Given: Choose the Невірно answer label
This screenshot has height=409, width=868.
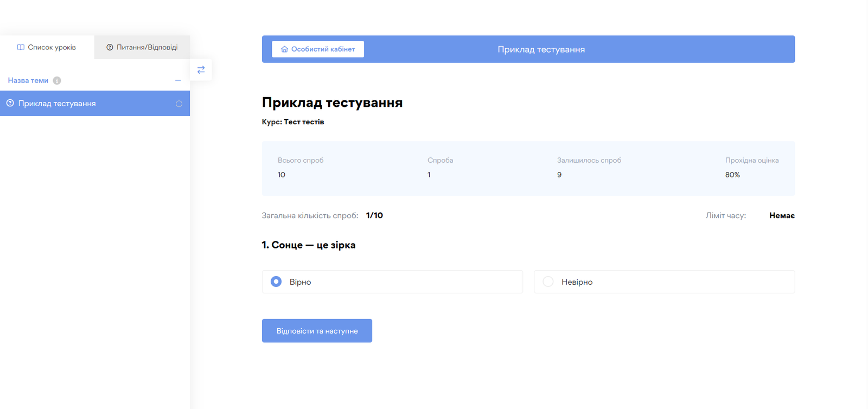Looking at the screenshot, I should [577, 282].
